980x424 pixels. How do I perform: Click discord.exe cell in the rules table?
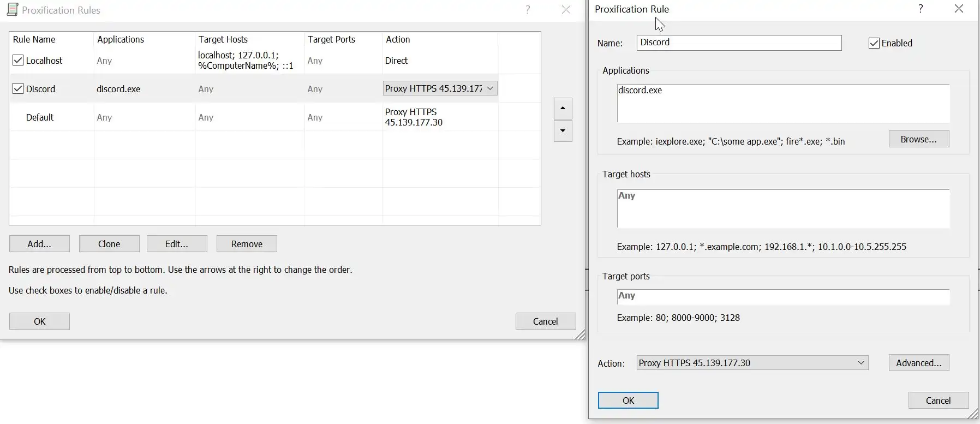pos(118,89)
